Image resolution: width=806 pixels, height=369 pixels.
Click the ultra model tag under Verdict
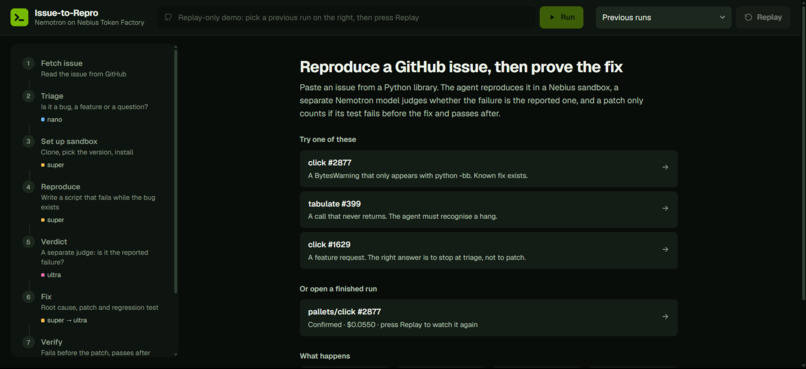coord(51,275)
